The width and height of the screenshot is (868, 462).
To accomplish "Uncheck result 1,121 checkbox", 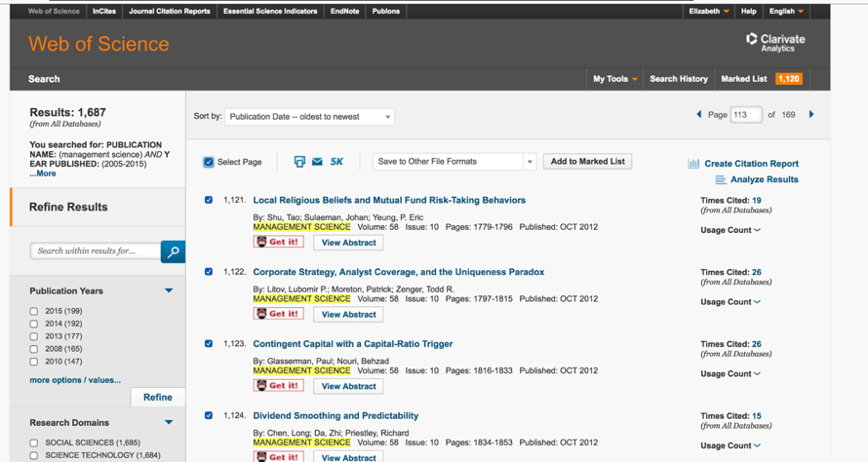I will 209,200.
